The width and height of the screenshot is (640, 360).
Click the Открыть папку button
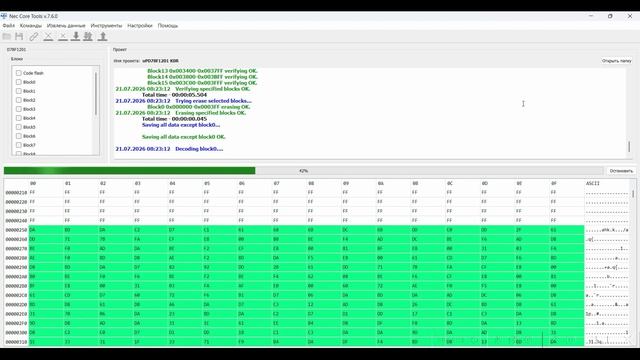(x=616, y=61)
